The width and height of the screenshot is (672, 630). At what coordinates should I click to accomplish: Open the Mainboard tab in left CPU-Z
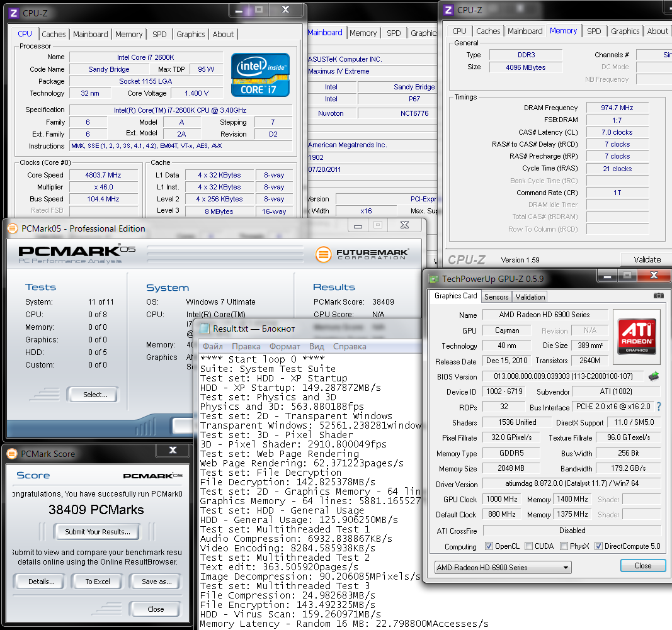pos(91,34)
